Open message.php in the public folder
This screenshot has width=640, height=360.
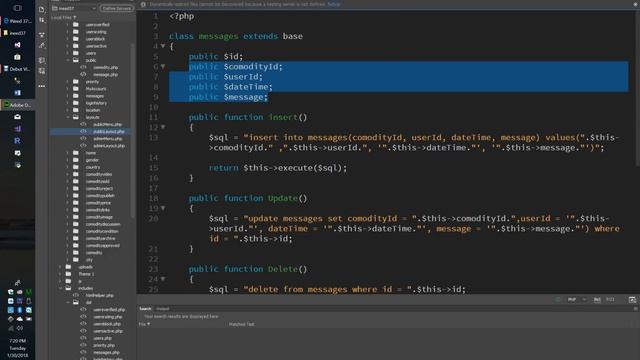105,74
